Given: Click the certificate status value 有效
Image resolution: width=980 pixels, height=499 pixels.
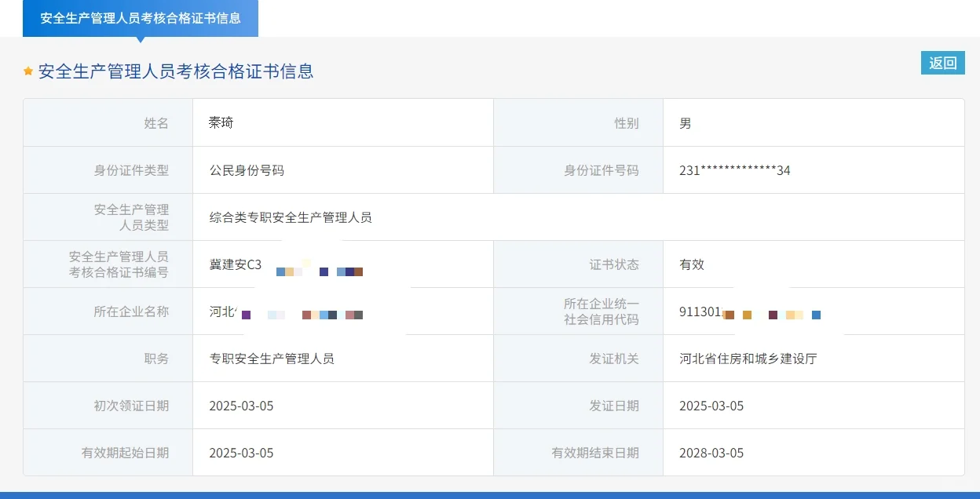Looking at the screenshot, I should coord(692,264).
